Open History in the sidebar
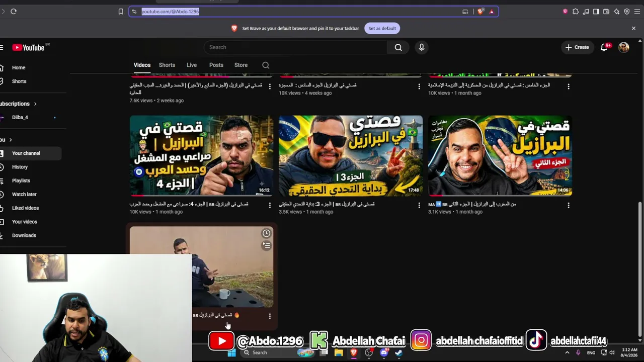This screenshot has width=644, height=362. point(31,167)
